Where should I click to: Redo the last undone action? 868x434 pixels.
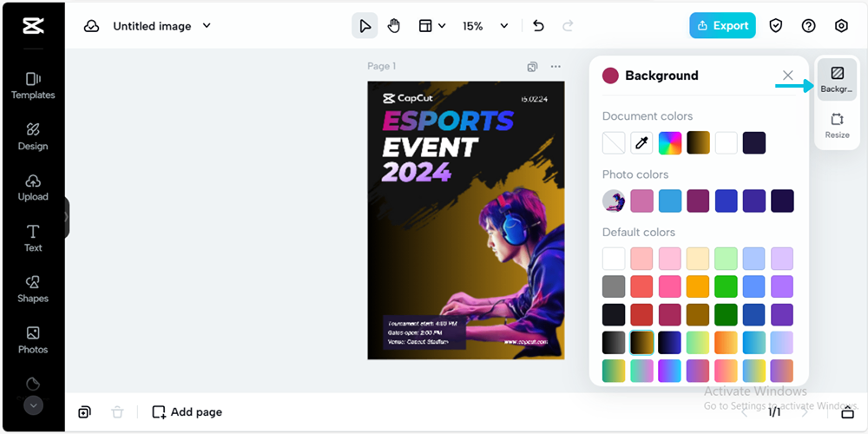(568, 26)
